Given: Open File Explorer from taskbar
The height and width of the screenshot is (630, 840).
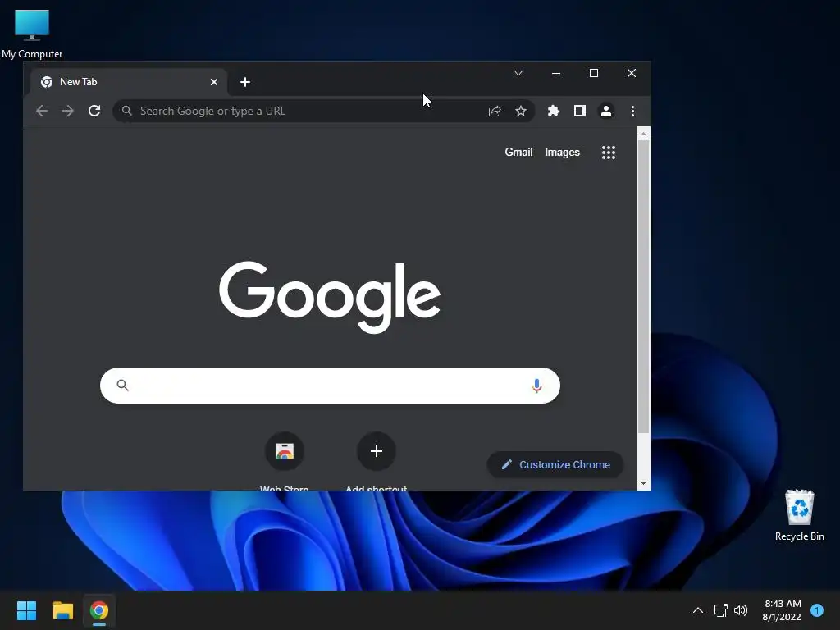Looking at the screenshot, I should (x=62, y=610).
